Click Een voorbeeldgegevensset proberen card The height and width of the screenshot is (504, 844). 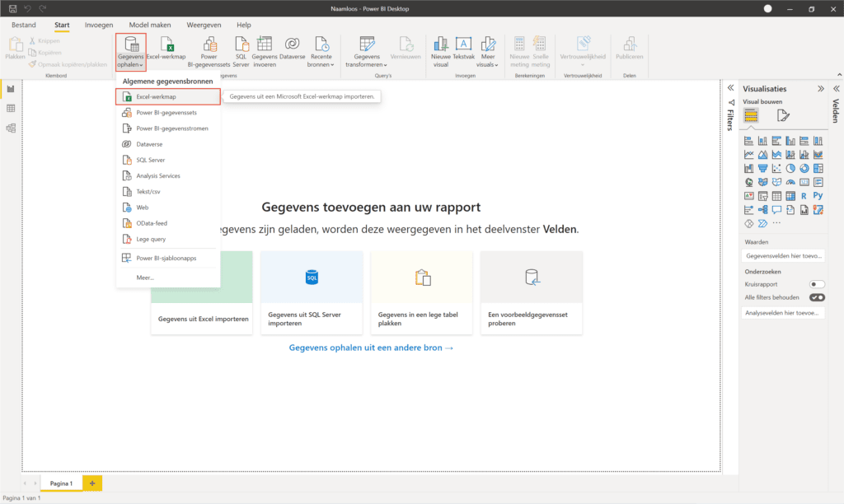[x=532, y=292]
